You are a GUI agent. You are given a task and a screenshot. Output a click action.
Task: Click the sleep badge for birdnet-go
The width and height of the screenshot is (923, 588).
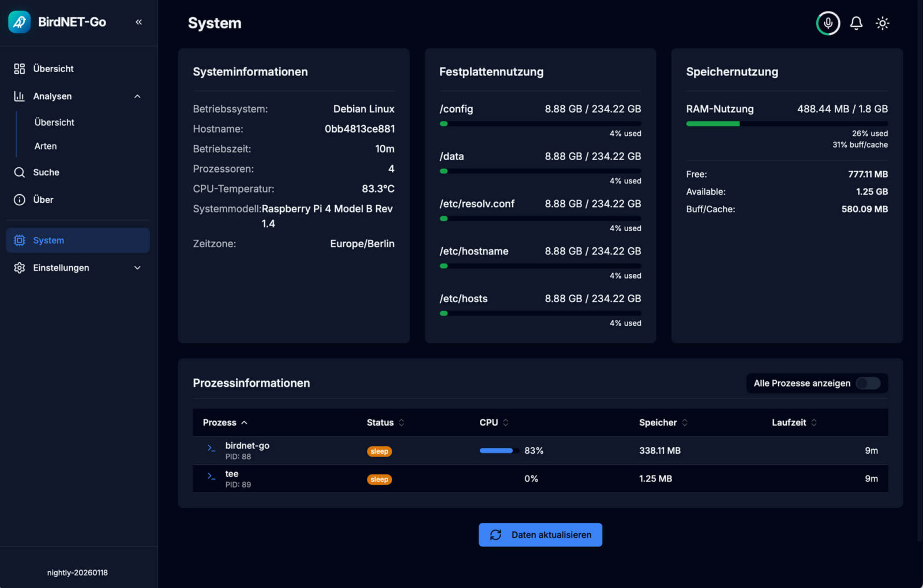click(x=379, y=451)
